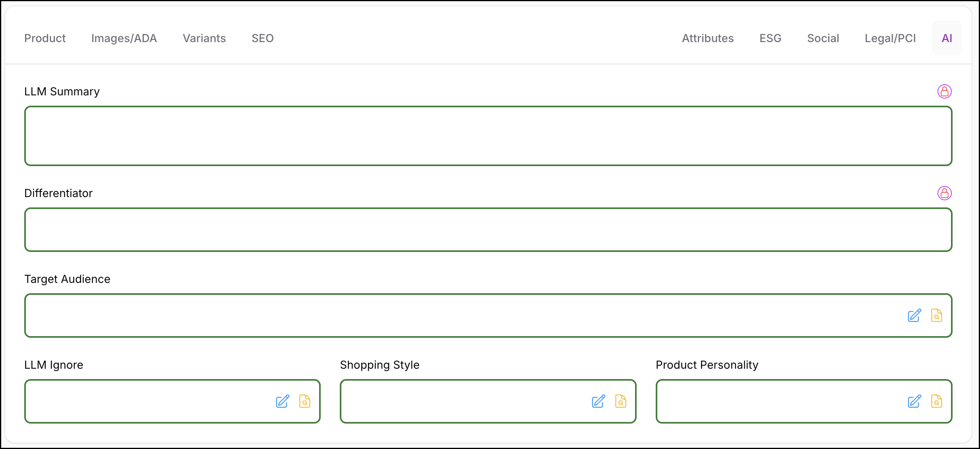Open the Attributes tab
Image resolution: width=980 pixels, height=449 pixels.
(708, 38)
